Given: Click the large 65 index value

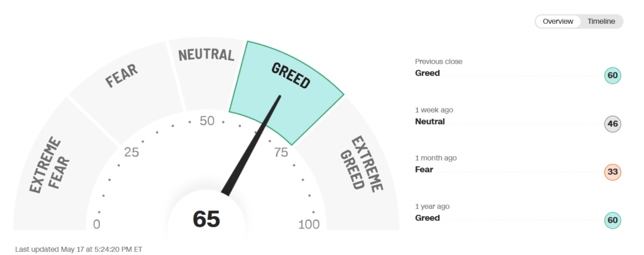Looking at the screenshot, I should (206, 219).
